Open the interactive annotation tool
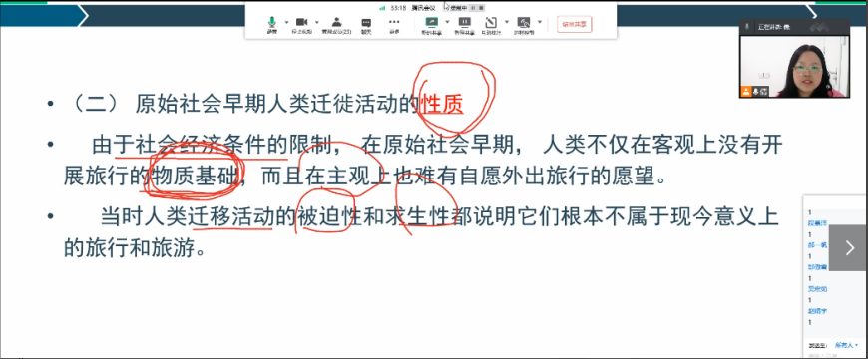The height and width of the screenshot is (359, 868). (491, 26)
